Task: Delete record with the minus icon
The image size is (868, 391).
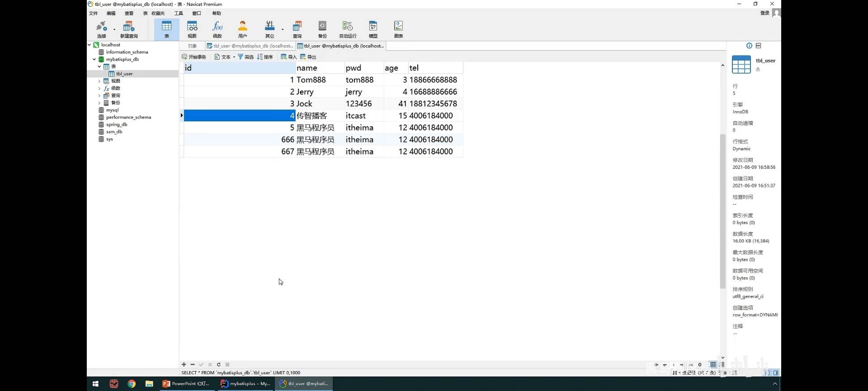Action: (x=193, y=365)
